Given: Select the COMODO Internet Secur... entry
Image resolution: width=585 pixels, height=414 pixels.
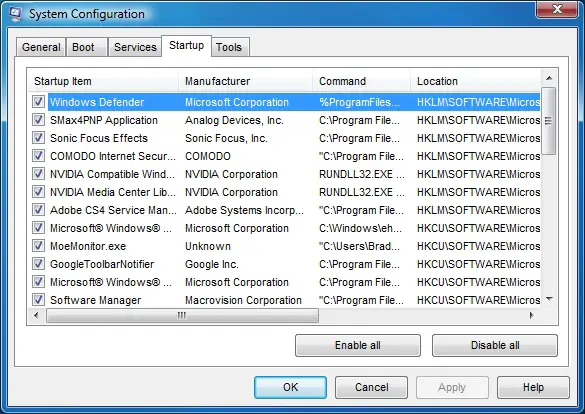Looking at the screenshot, I should 113,156.
